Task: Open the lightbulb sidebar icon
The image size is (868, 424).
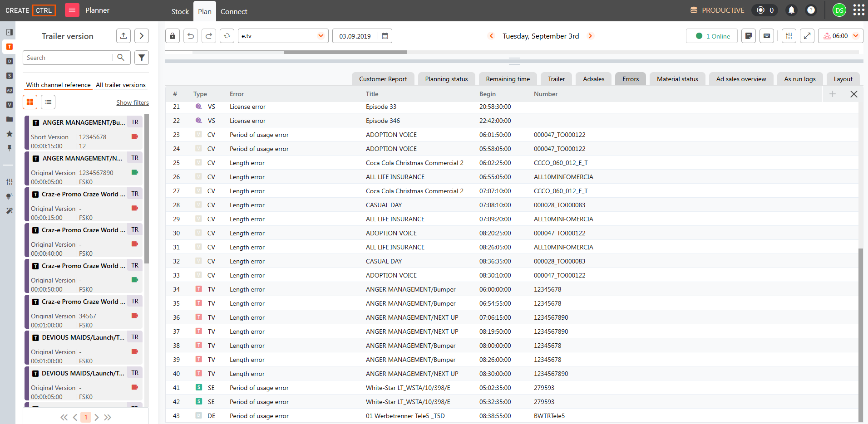Action: pos(10,196)
